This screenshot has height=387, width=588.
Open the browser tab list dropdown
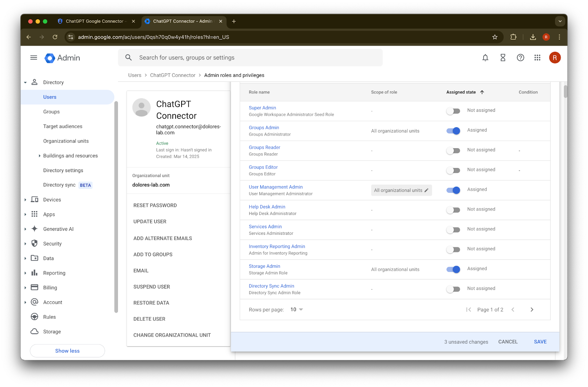560,21
